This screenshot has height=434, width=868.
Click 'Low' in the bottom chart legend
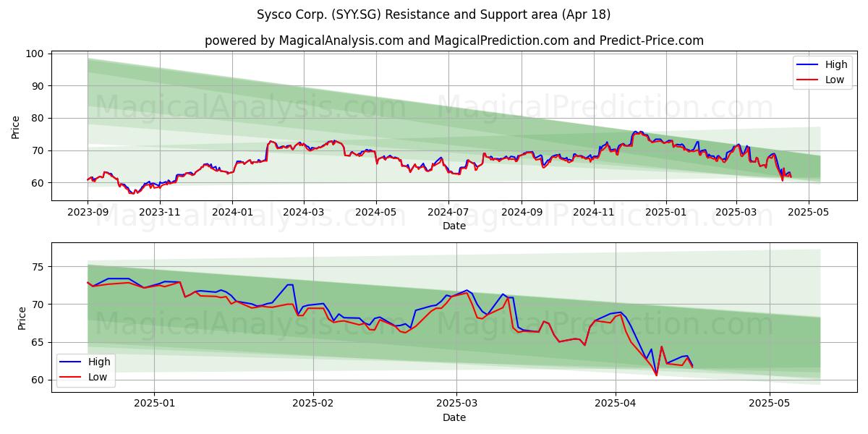coord(98,377)
